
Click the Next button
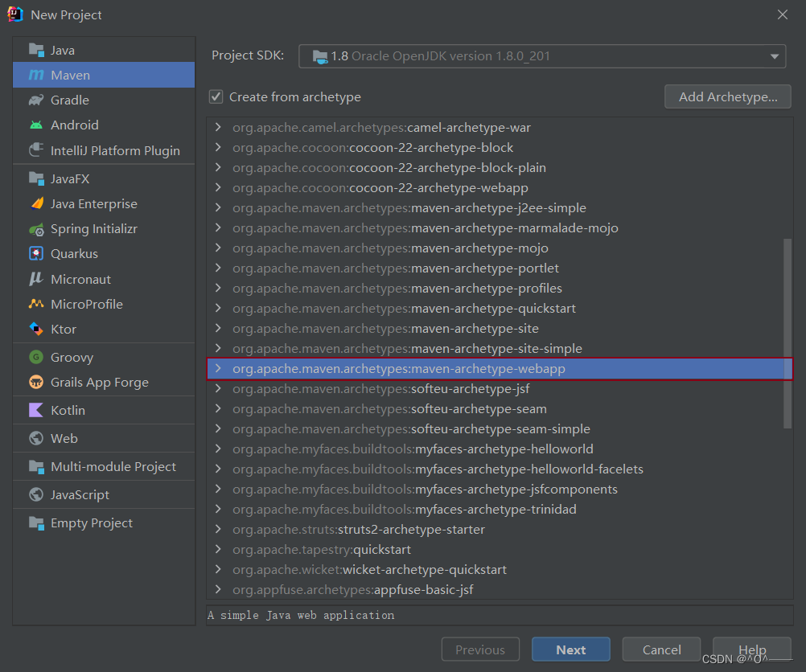pos(570,649)
